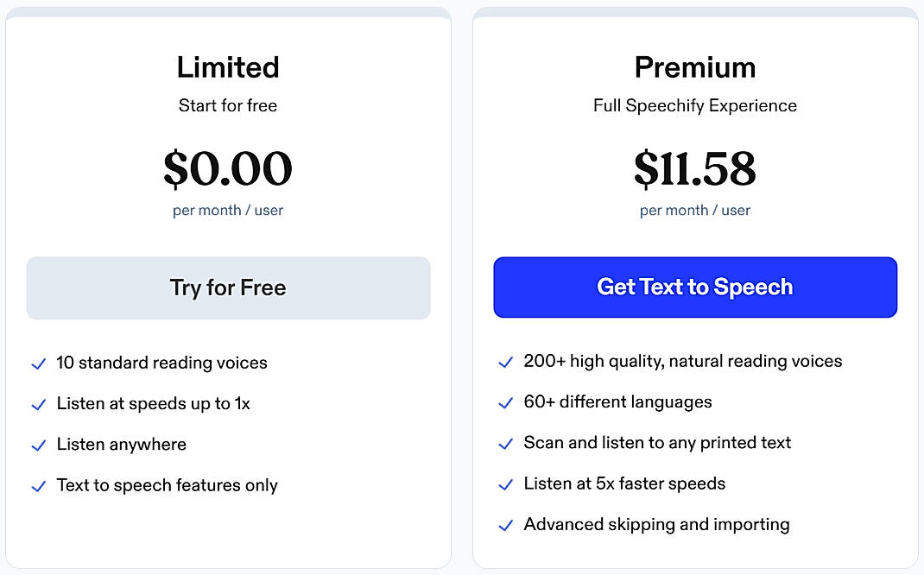Click the "Full Speechify Experience" subtitle
The width and height of the screenshot is (924, 575).
(x=695, y=105)
